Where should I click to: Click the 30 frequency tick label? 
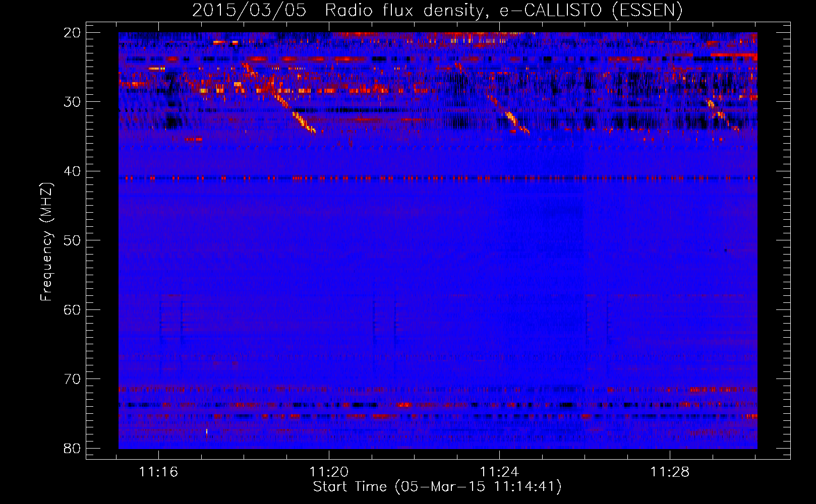pos(72,102)
